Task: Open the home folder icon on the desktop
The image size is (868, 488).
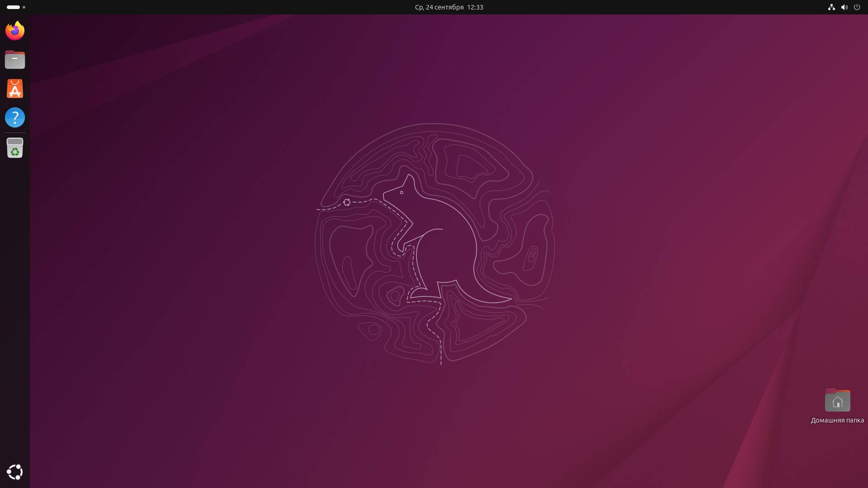Action: [x=837, y=400]
